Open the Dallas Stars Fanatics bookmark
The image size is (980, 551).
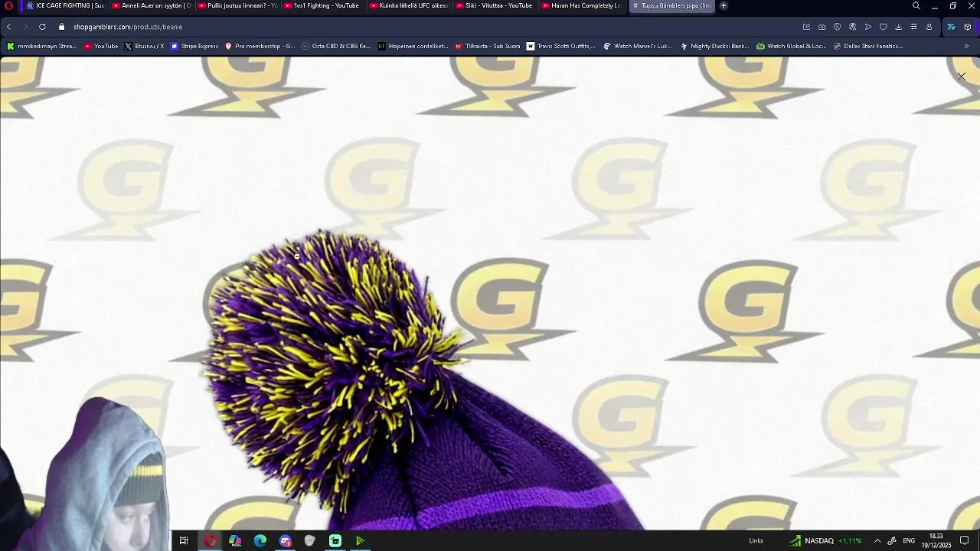tap(868, 46)
